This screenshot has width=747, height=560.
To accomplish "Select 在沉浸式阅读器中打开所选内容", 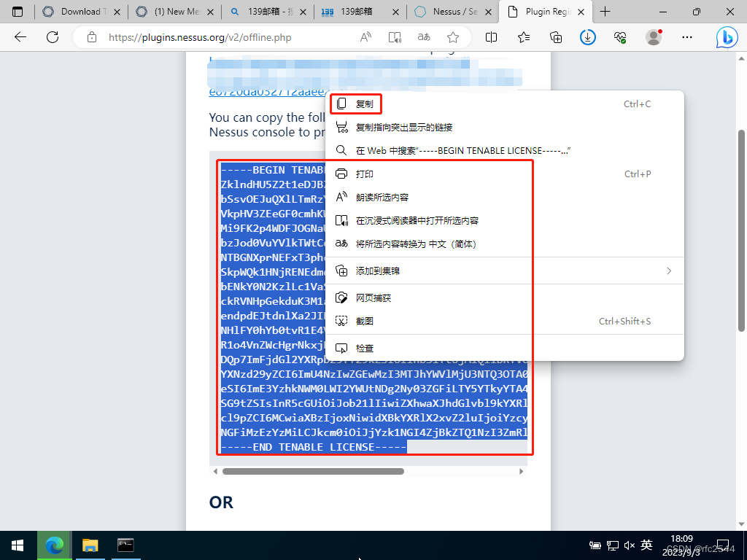I will click(505, 220).
